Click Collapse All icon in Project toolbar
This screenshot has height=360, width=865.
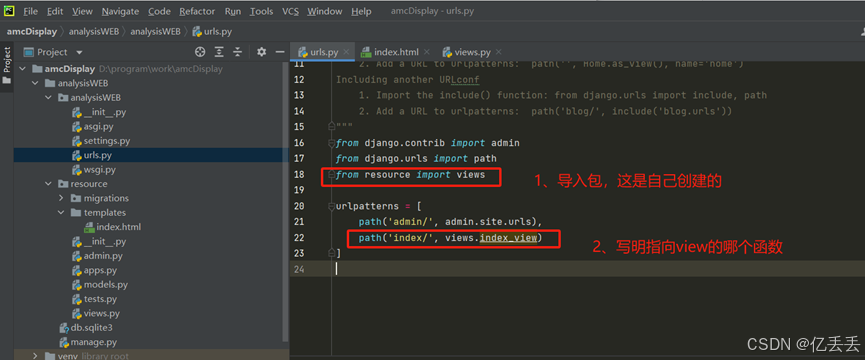click(237, 52)
